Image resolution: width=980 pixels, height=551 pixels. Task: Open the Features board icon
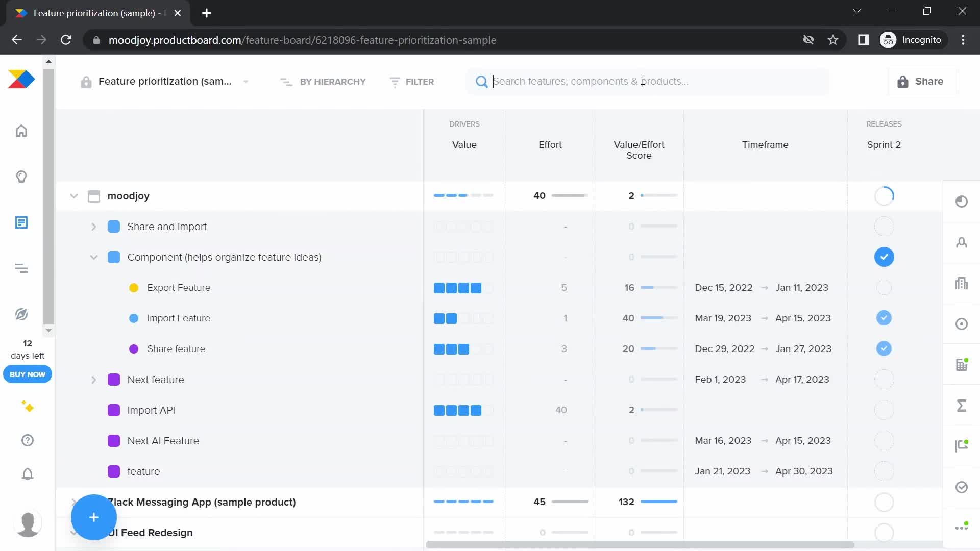click(x=21, y=222)
